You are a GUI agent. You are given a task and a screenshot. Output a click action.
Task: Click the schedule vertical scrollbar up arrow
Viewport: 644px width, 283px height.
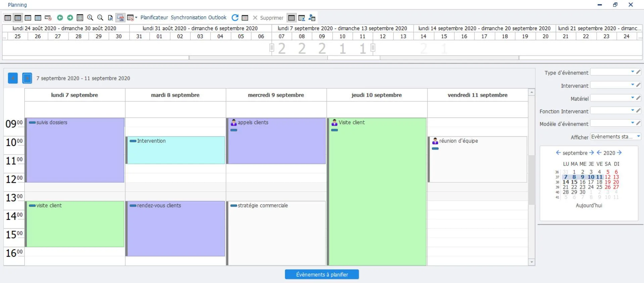[532, 92]
